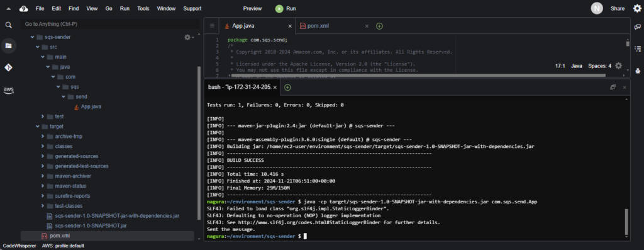Collapse the src folder
644x250 pixels.
[37, 47]
